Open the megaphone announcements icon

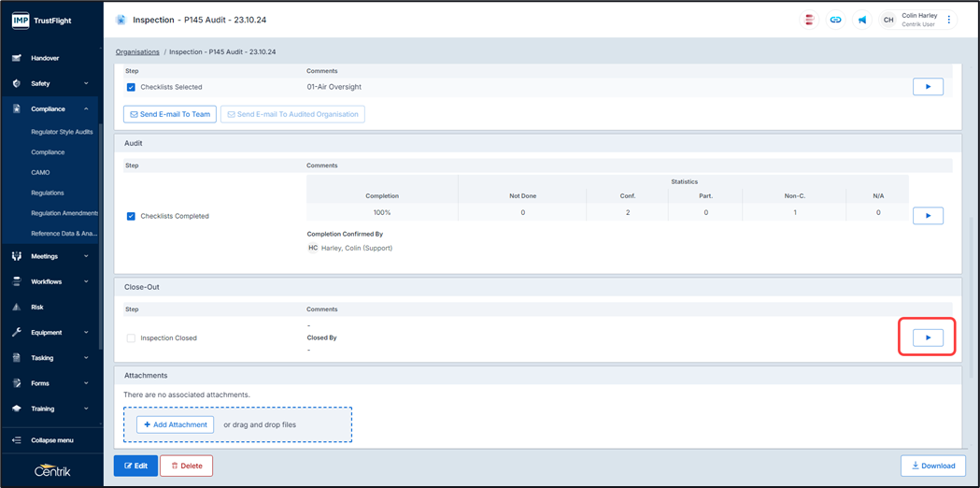(x=861, y=20)
